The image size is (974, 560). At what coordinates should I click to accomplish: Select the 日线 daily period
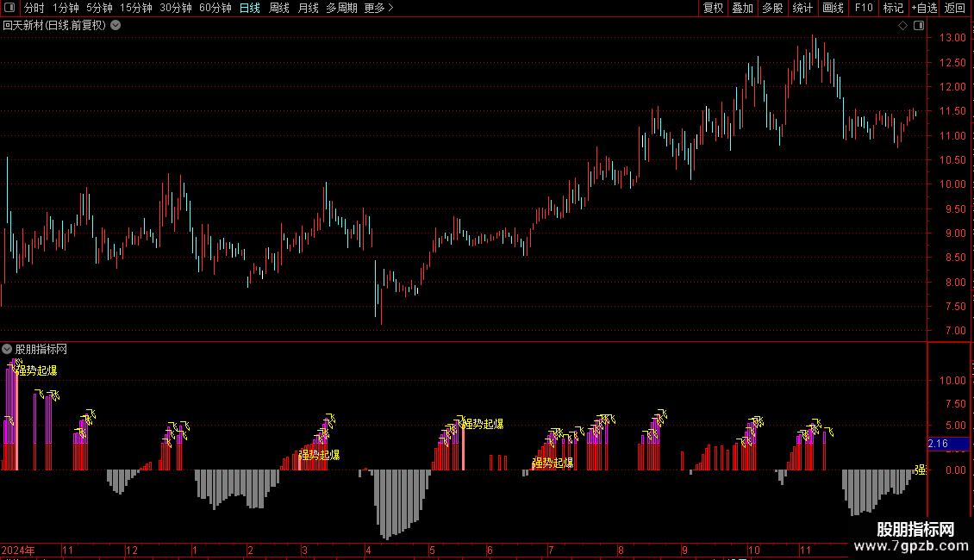pos(250,8)
